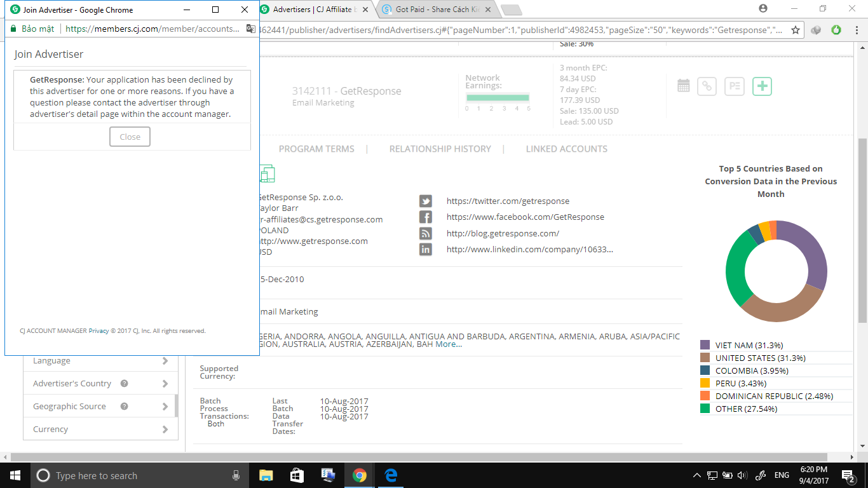This screenshot has width=868, height=488.
Task: Click the UNITED STATES (31.3%) legend label
Action: pyautogui.click(x=761, y=358)
